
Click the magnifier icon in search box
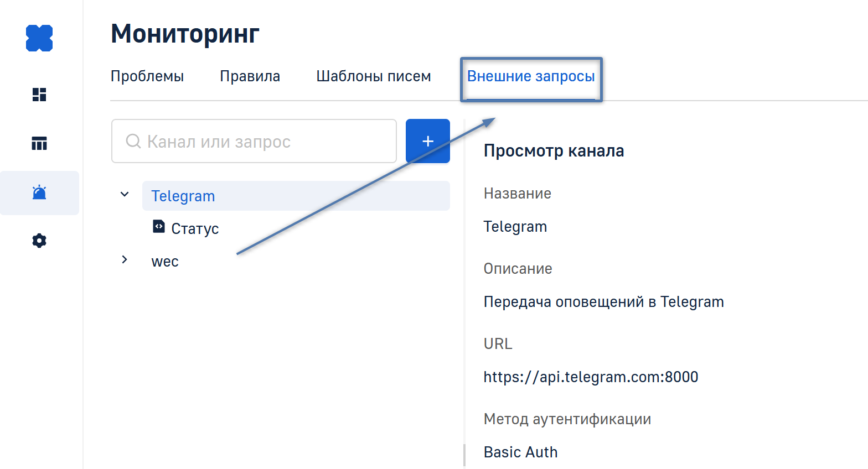[x=133, y=141]
